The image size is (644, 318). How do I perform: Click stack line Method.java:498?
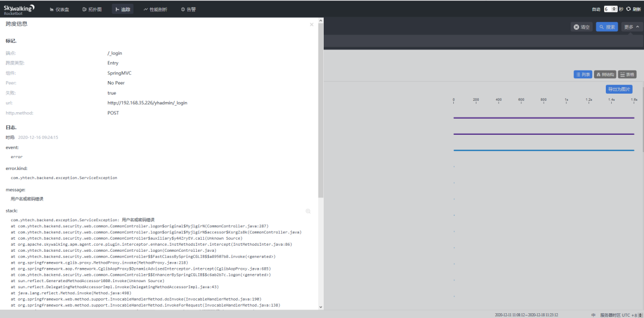click(x=71, y=293)
